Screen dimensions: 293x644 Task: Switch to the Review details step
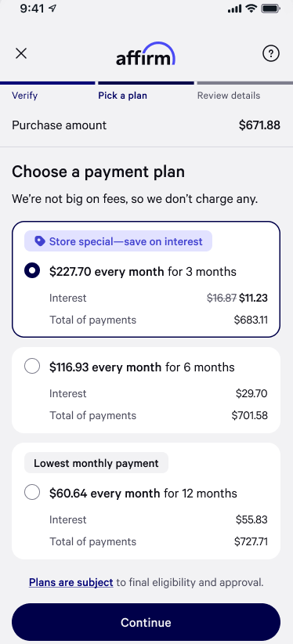[229, 96]
